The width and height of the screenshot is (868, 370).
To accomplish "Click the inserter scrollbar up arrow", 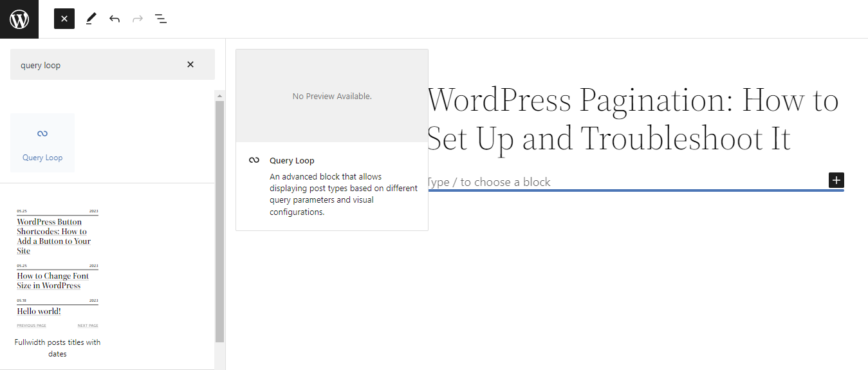I will click(219, 96).
